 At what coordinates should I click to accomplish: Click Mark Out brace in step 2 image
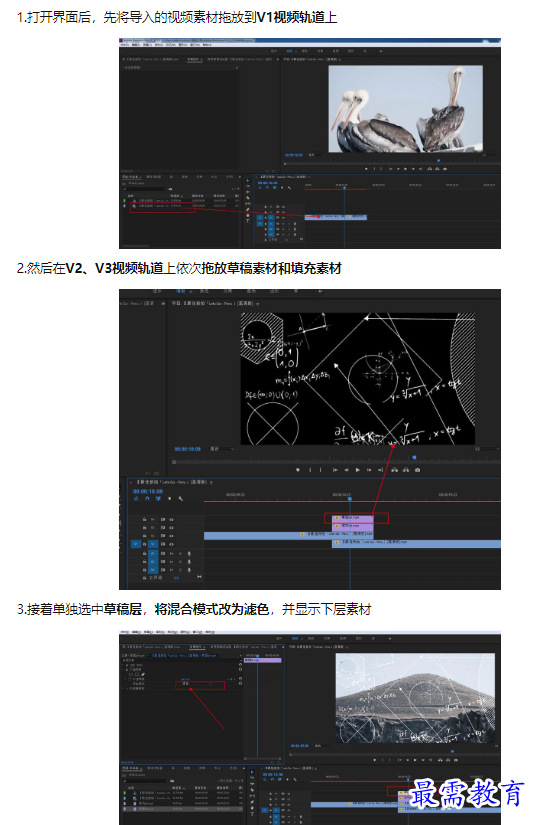[x=320, y=470]
